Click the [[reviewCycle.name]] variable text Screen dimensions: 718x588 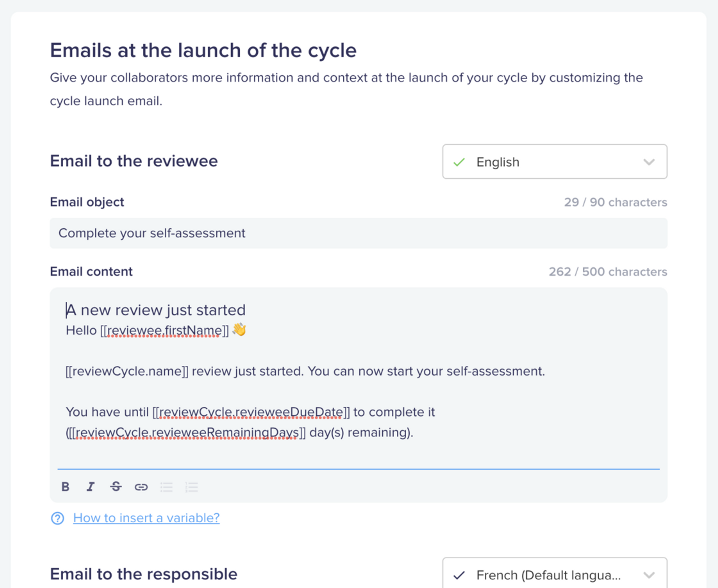127,371
